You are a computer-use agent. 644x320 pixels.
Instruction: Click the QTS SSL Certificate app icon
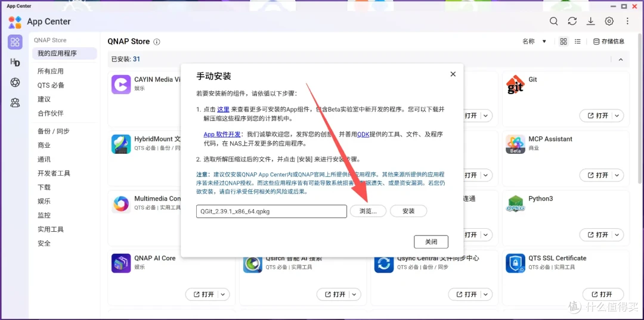(515, 263)
